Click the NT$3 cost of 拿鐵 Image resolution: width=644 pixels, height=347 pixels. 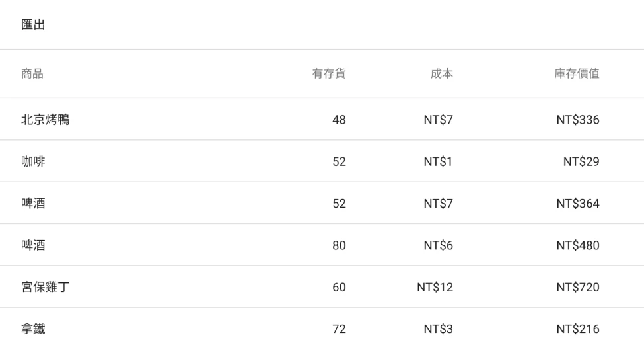pos(438,328)
